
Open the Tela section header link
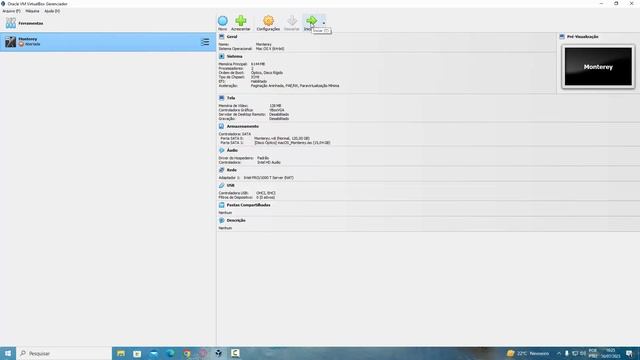pyautogui.click(x=231, y=98)
